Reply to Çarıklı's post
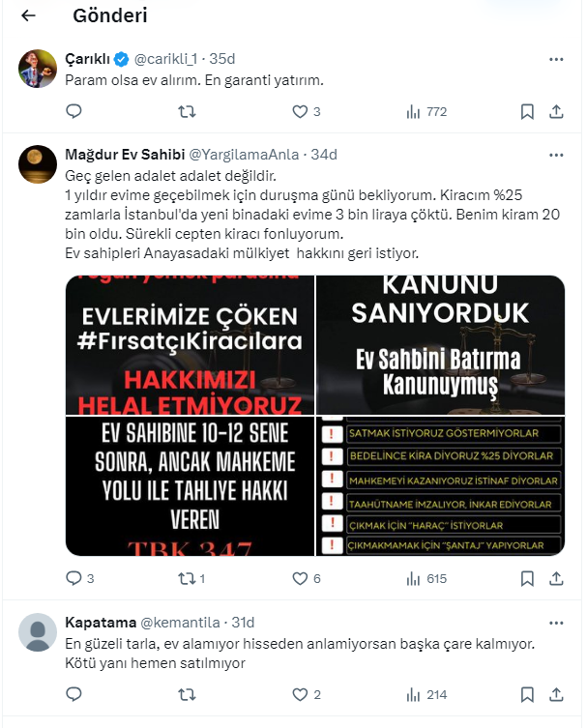The image size is (587, 728). coord(73,111)
